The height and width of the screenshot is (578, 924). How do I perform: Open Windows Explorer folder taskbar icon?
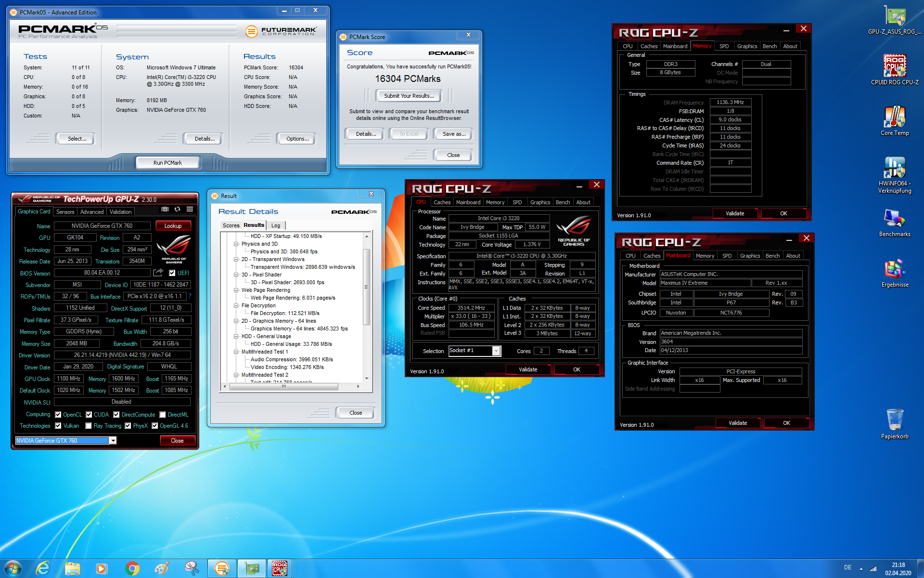[x=73, y=568]
